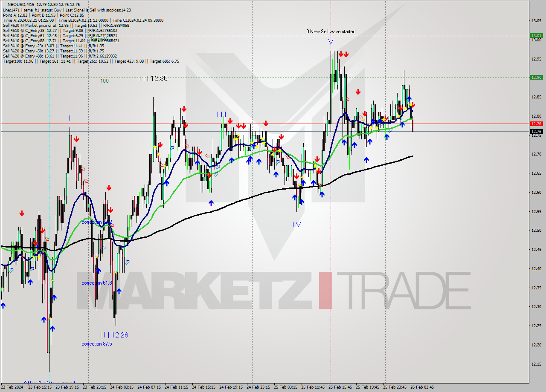Select the '23 Feb 15:15' time label
Viewport: 546px width, 392px height.
(x=40, y=387)
